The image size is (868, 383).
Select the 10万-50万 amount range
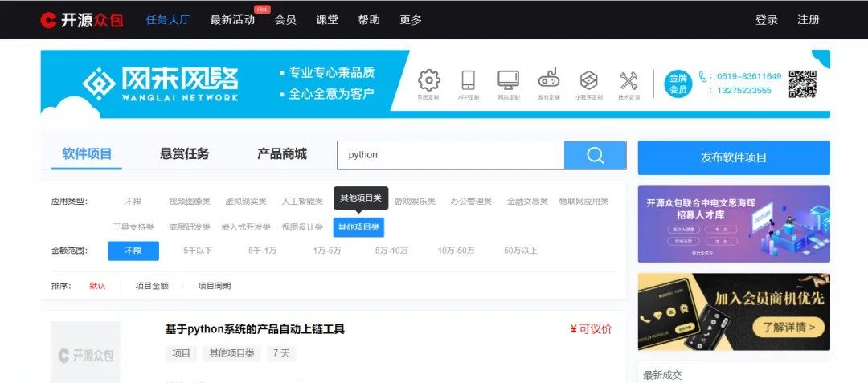pyautogui.click(x=457, y=251)
